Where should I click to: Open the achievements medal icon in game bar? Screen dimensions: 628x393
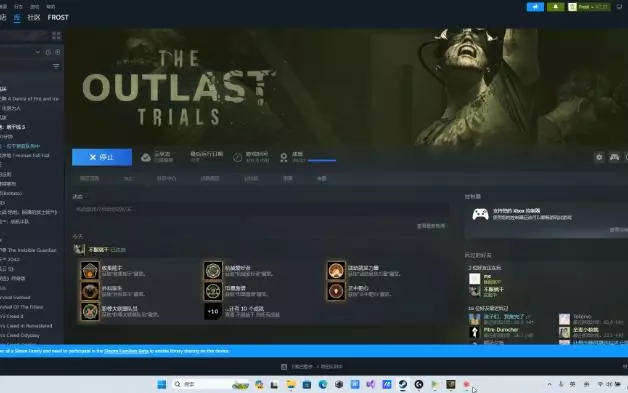click(x=284, y=157)
